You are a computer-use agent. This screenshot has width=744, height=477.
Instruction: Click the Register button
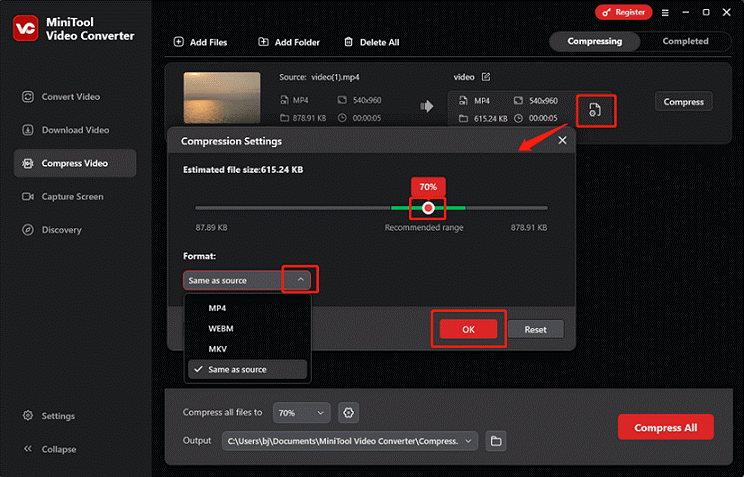(623, 12)
